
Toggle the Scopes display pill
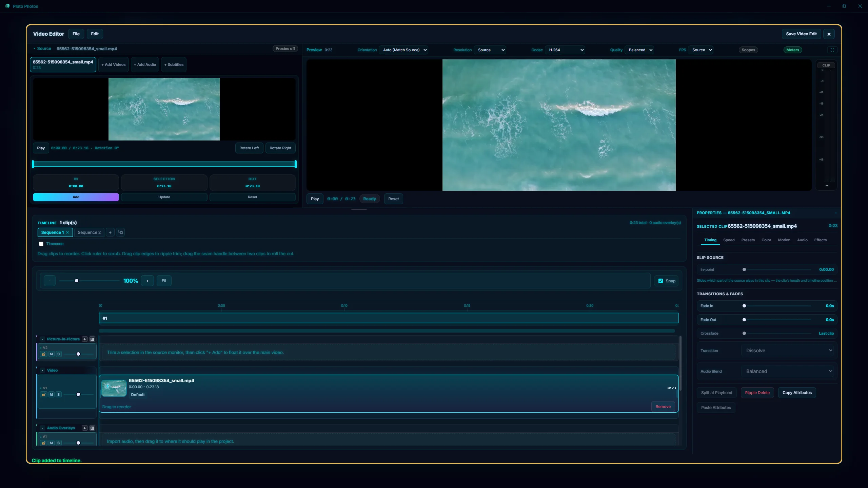click(x=748, y=50)
